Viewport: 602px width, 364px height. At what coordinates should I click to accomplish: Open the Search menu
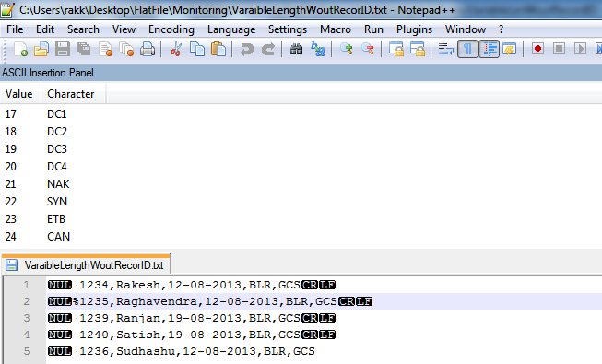[x=83, y=29]
